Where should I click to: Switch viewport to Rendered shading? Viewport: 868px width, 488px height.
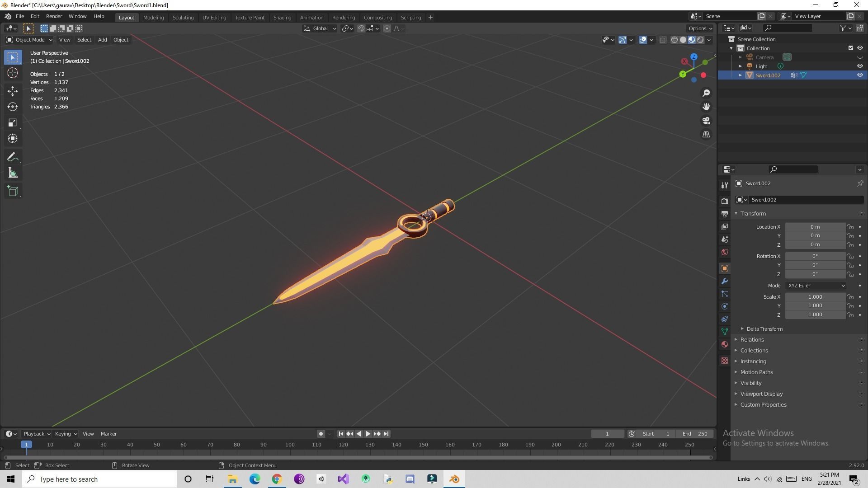tap(700, 40)
